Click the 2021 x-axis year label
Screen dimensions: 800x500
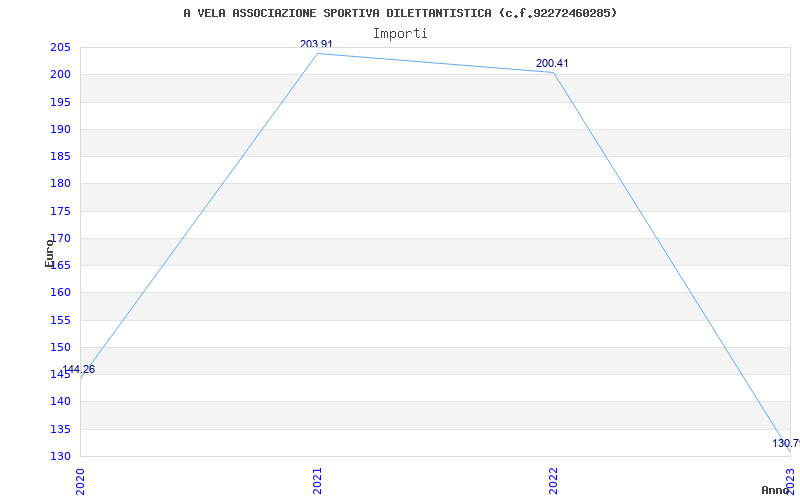click(317, 482)
